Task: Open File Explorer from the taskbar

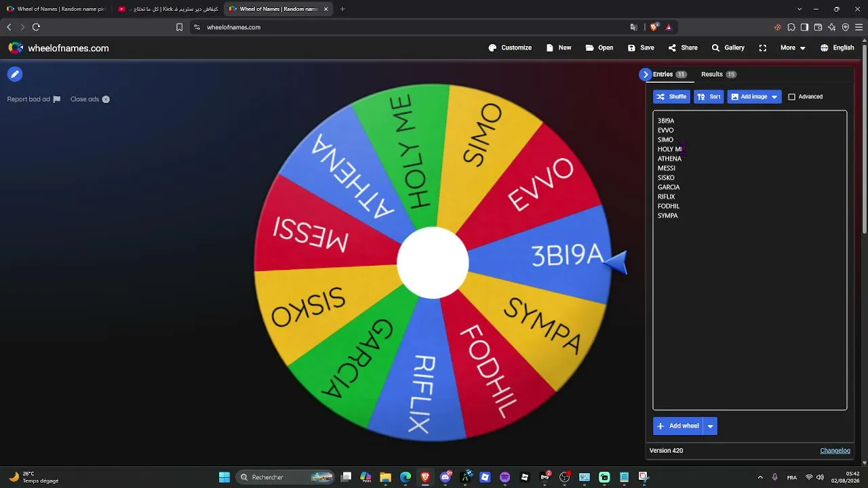Action: pos(385,477)
